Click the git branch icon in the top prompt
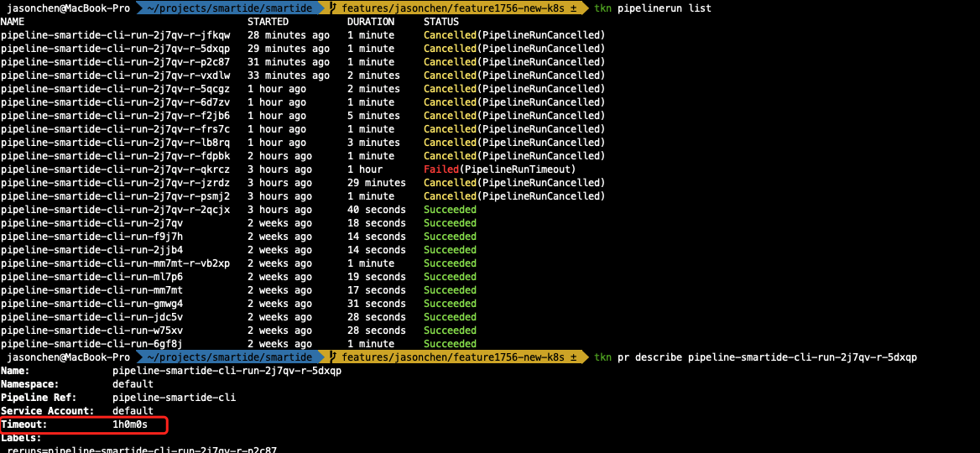 (336, 8)
